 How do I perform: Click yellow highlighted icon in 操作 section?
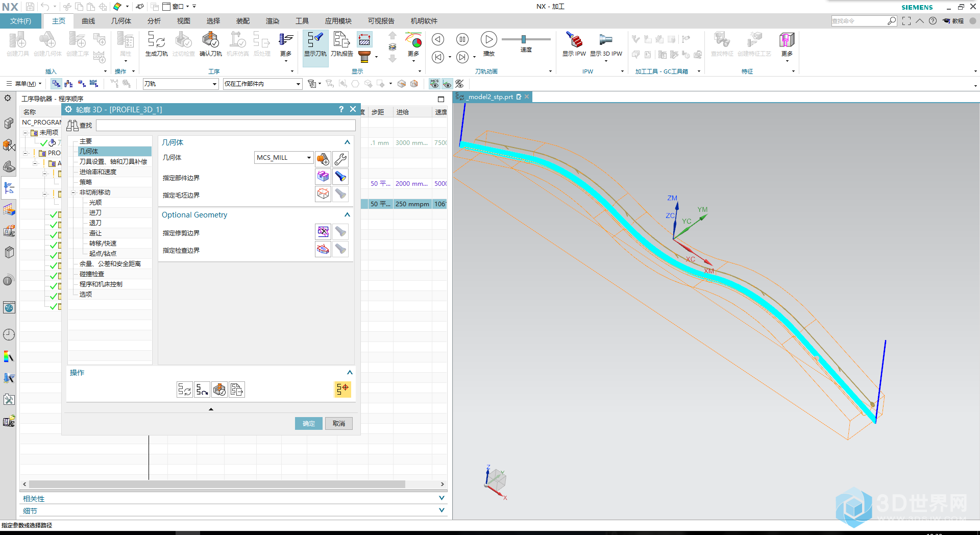pos(342,390)
